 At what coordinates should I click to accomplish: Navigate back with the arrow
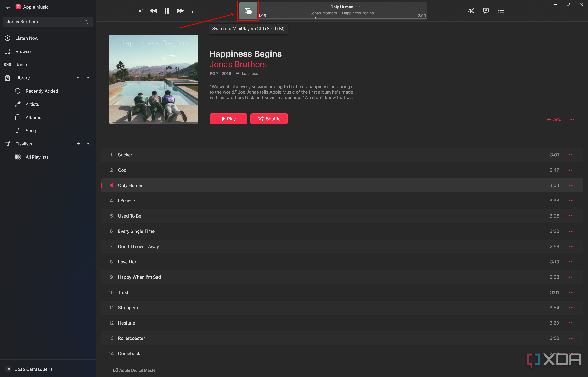pos(8,7)
